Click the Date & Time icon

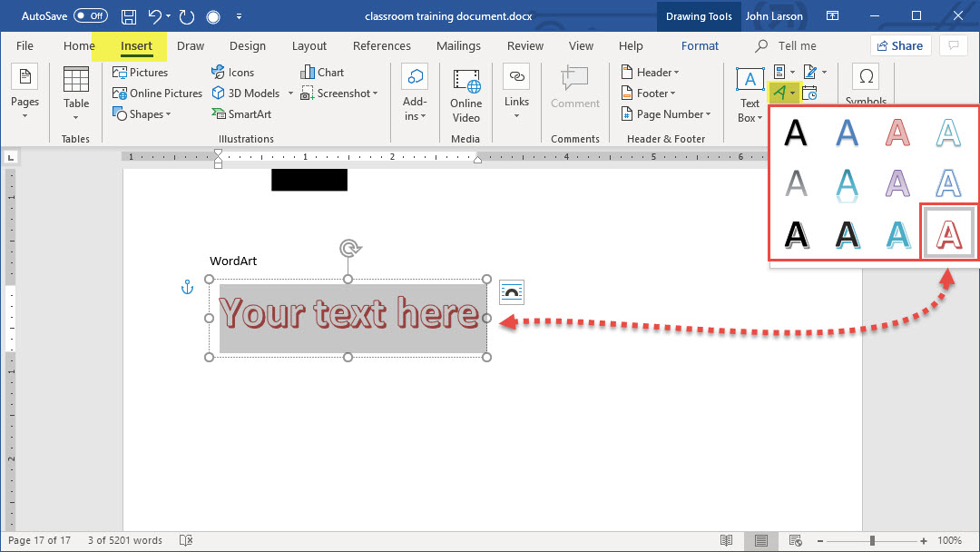pos(809,93)
